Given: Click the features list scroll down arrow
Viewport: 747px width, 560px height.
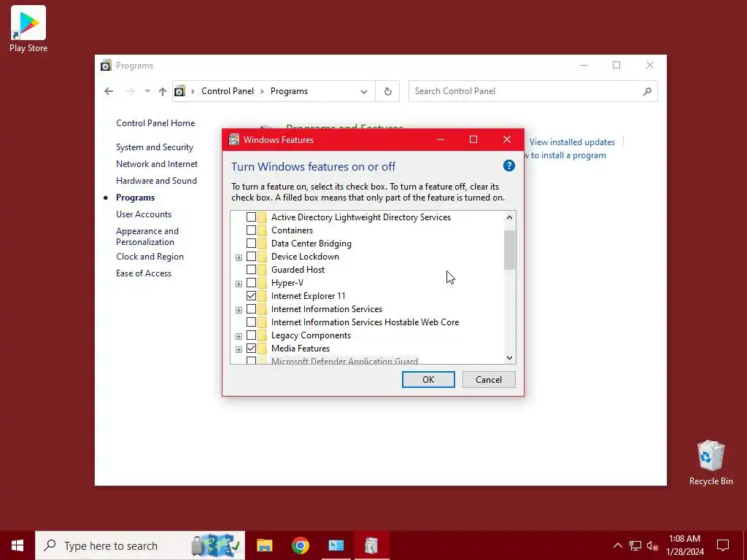Looking at the screenshot, I should coord(509,357).
